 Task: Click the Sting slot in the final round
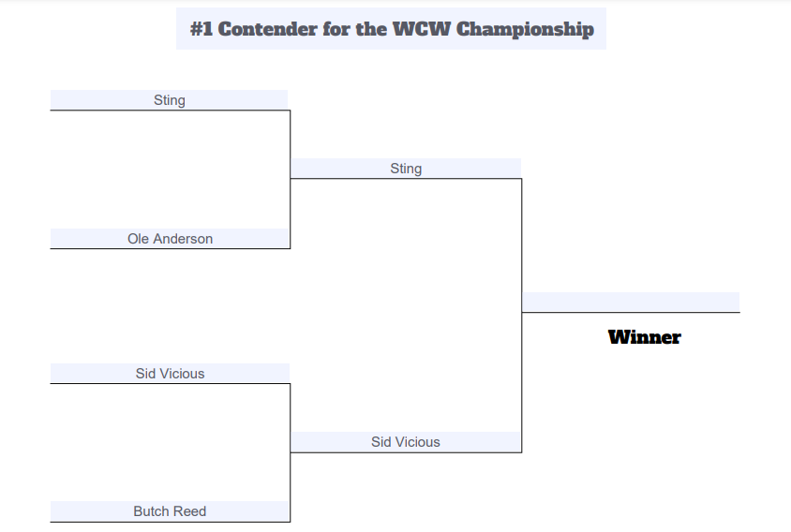[x=406, y=169]
